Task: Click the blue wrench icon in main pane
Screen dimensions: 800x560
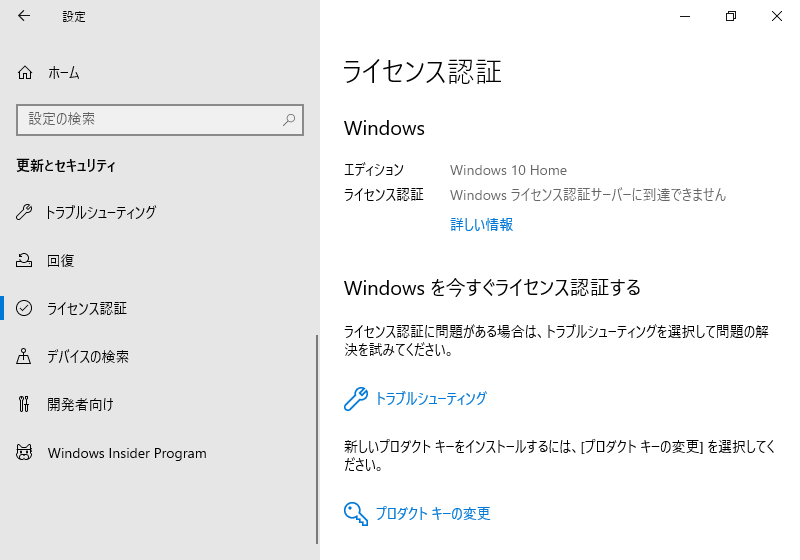Action: (356, 399)
